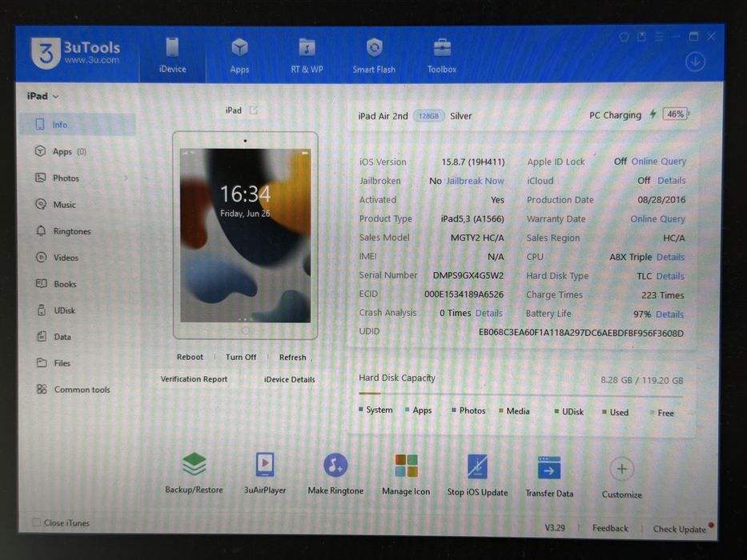Click the menu lines icon in title bar
The height and width of the screenshot is (560, 747).
point(659,37)
